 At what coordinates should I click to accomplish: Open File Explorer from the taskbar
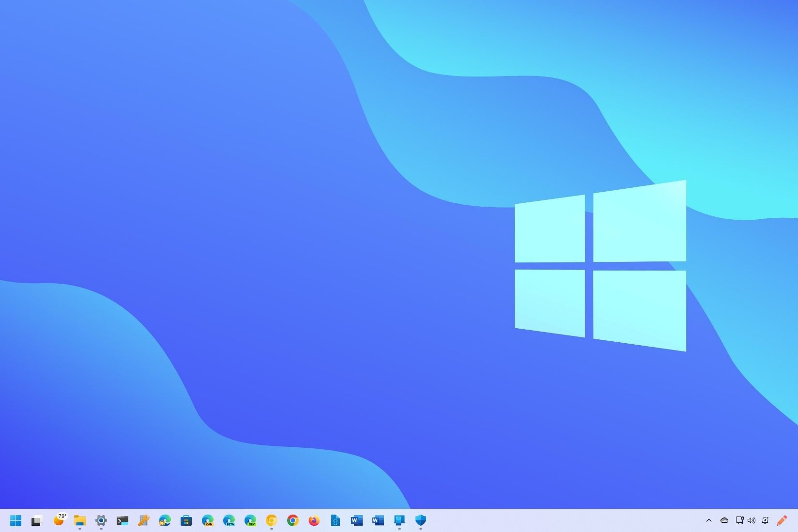pyautogui.click(x=79, y=520)
